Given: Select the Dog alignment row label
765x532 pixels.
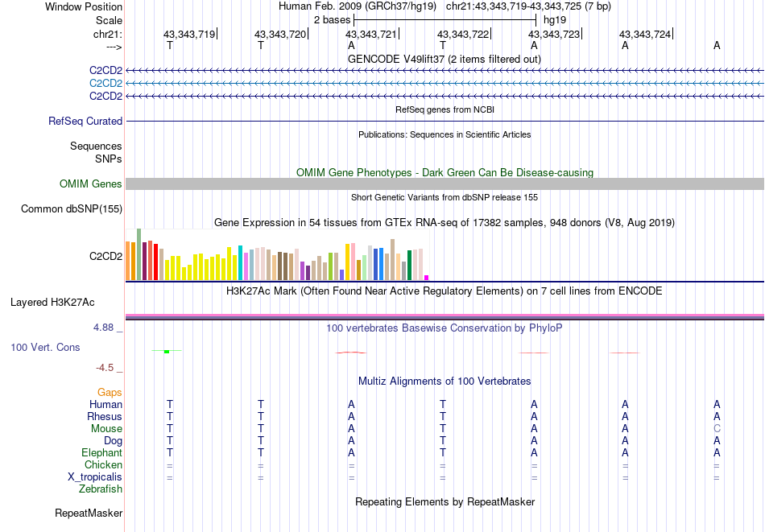Looking at the screenshot, I should point(113,441).
